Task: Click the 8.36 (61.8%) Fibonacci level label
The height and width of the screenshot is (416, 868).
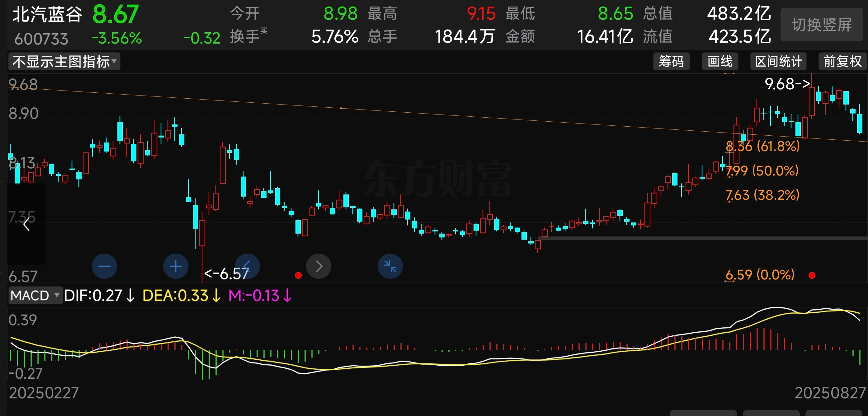Action: click(762, 146)
